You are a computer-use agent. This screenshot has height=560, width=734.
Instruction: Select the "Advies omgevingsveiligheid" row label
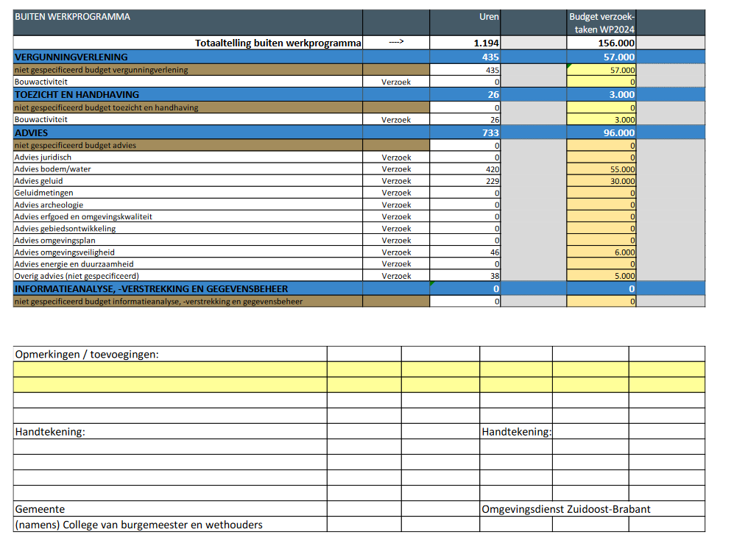click(x=65, y=252)
